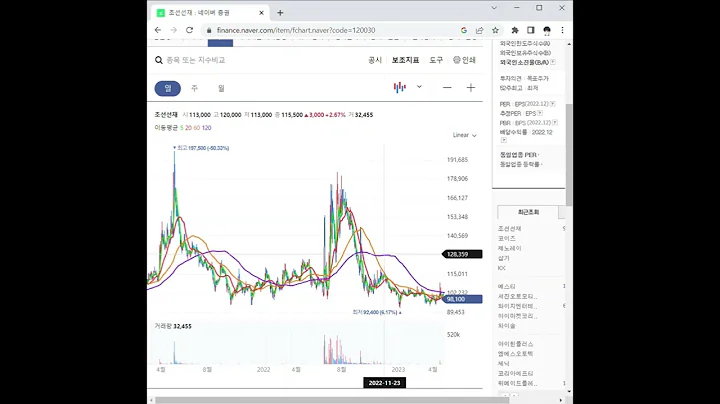The width and height of the screenshot is (720, 404).
Task: Zoom out the chart with minus icon
Action: [447, 88]
